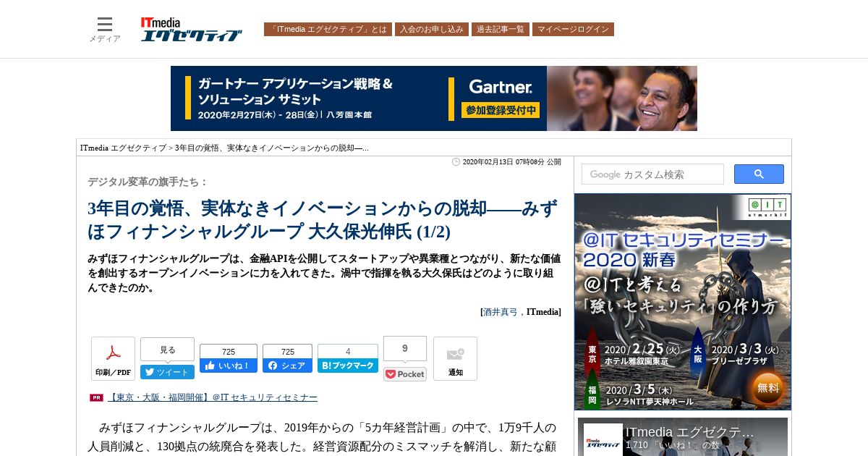The width and height of the screenshot is (868, 456).
Task: Click author link 酒井真弓
Action: tap(501, 311)
